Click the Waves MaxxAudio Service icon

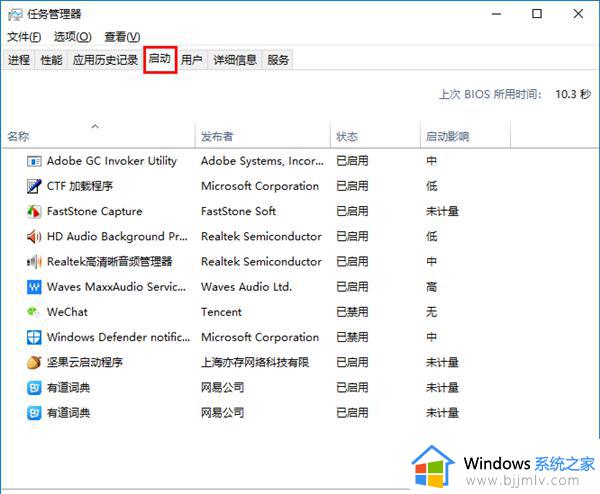[x=34, y=287]
